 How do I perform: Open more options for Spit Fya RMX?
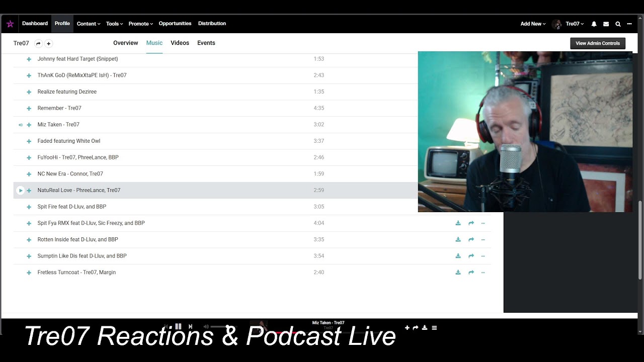[x=483, y=223]
